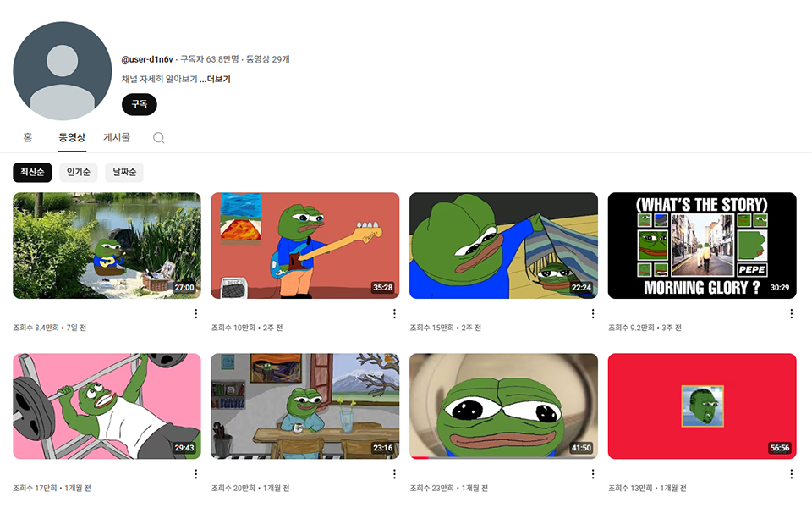Play the bench press Pepe video
Image resolution: width=812 pixels, height=508 pixels.
click(107, 406)
